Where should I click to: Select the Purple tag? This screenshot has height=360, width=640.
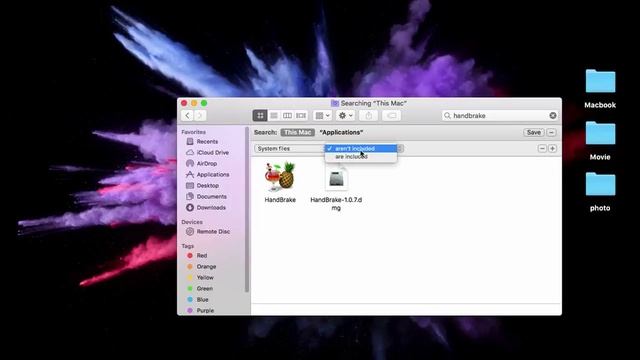[200, 311]
